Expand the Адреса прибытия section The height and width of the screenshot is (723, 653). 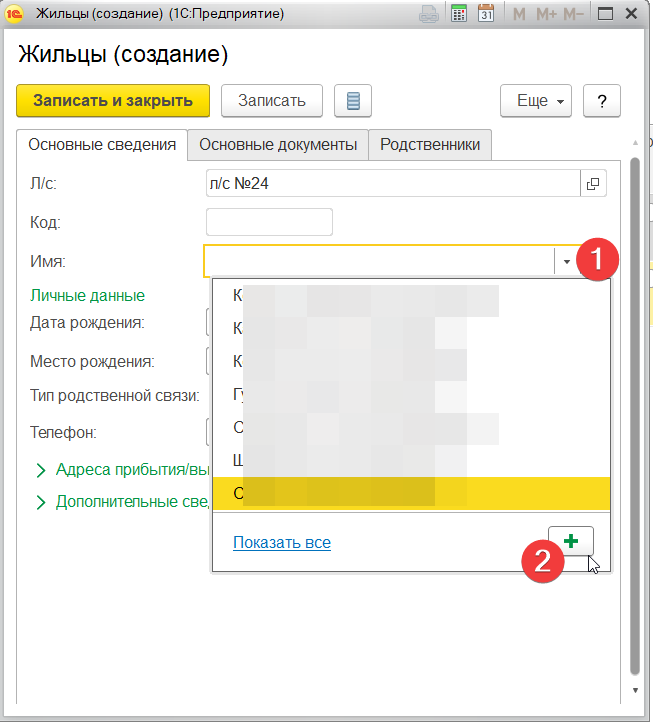pos(122,470)
